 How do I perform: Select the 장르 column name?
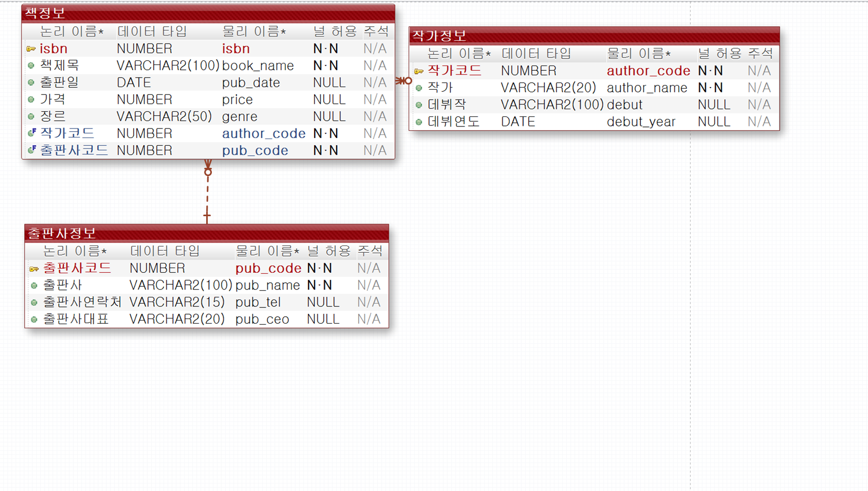pyautogui.click(x=53, y=116)
